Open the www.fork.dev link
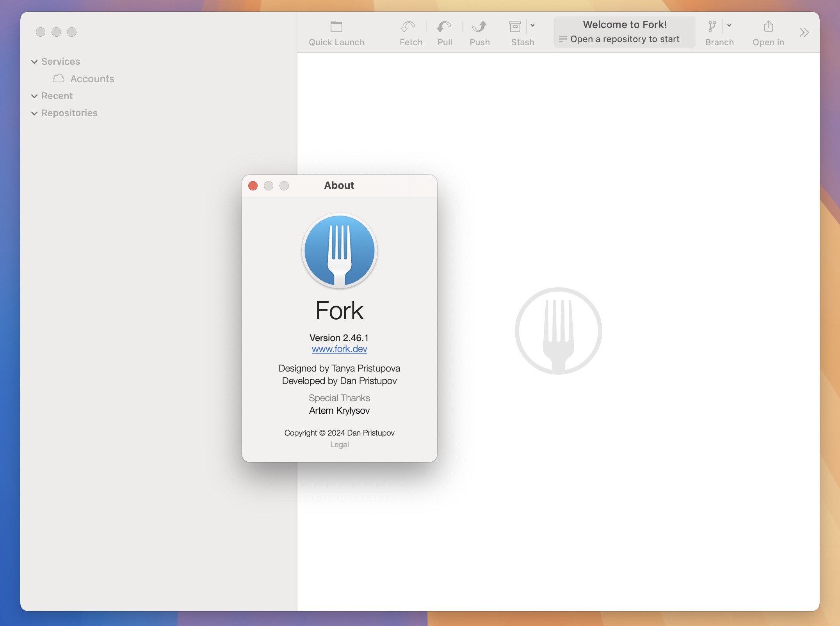This screenshot has width=840, height=626. (x=339, y=349)
